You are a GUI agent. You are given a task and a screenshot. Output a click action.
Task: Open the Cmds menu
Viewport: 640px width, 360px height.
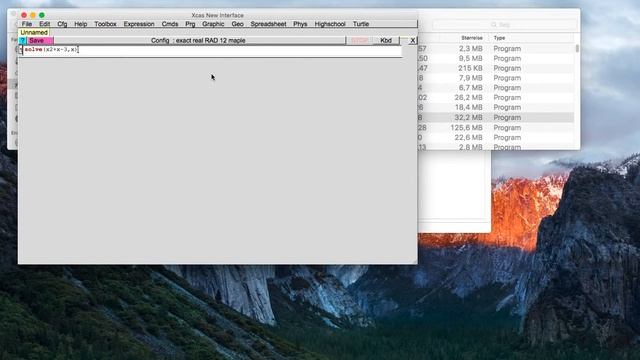[x=170, y=24]
